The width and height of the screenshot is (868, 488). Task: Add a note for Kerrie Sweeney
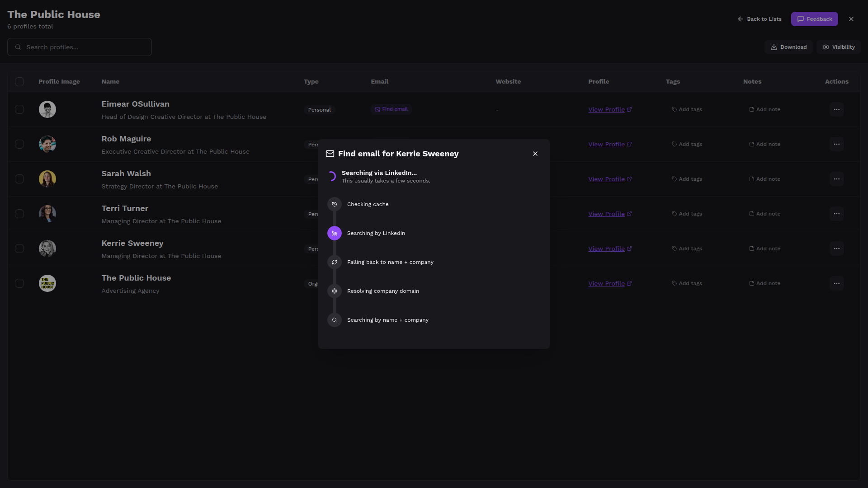pos(765,249)
